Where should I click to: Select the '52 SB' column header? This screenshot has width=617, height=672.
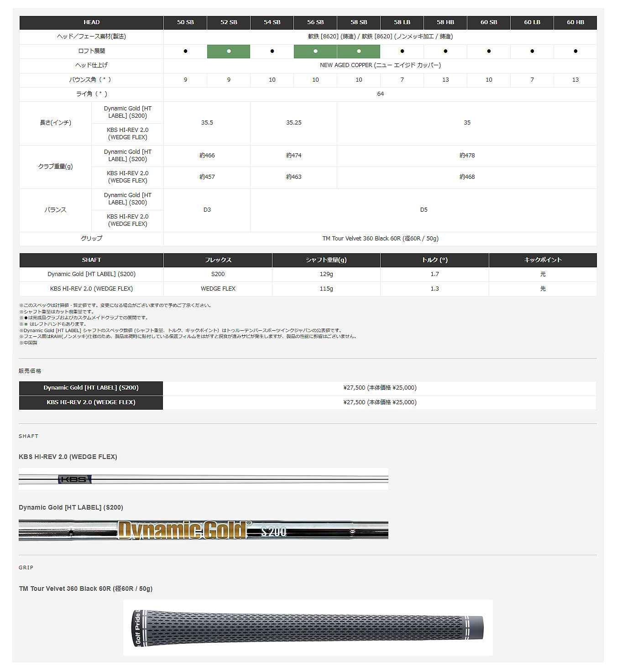(x=229, y=22)
